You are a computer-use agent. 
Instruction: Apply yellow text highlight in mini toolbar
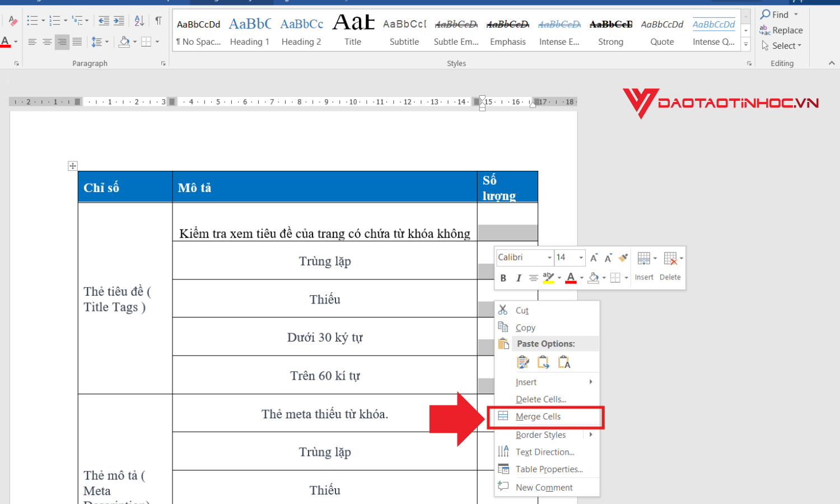point(548,278)
